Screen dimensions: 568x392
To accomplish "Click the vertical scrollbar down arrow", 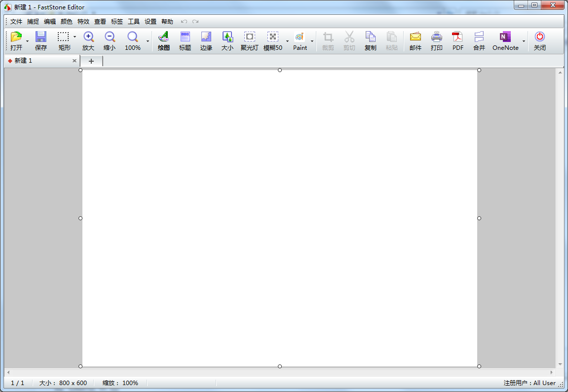I will pyautogui.click(x=560, y=364).
